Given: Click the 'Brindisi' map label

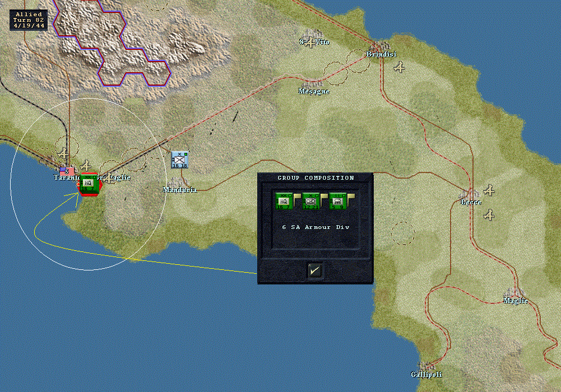Looking at the screenshot, I should (x=381, y=54).
